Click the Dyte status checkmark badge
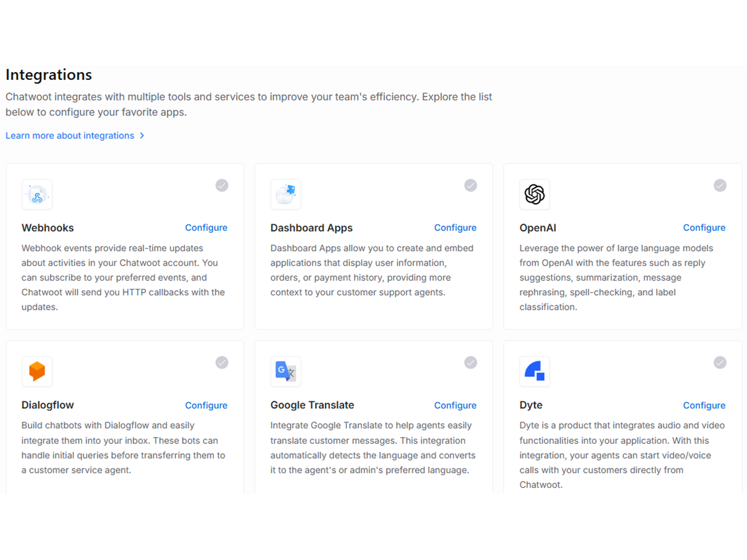Viewport: 747px width, 560px height. coord(720,362)
